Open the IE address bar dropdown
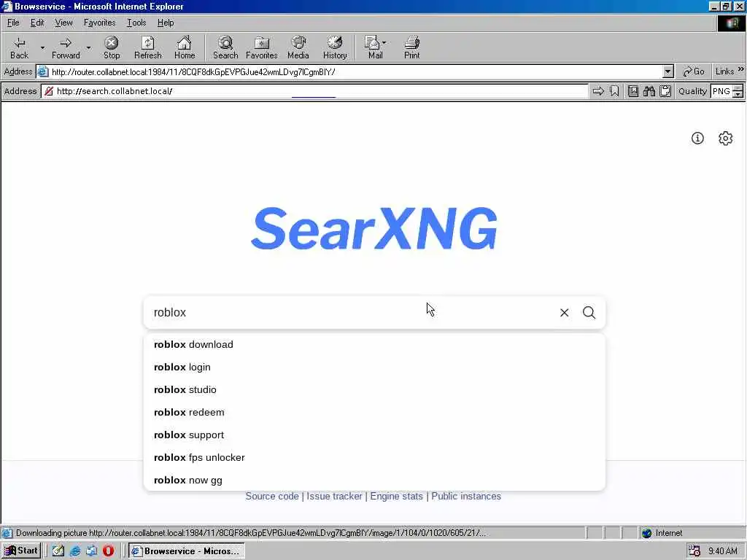 668,72
